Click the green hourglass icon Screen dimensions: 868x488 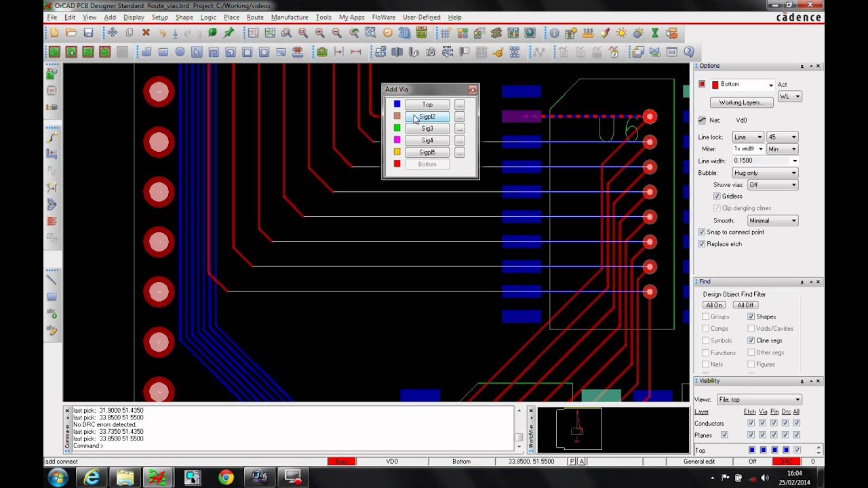click(x=655, y=33)
